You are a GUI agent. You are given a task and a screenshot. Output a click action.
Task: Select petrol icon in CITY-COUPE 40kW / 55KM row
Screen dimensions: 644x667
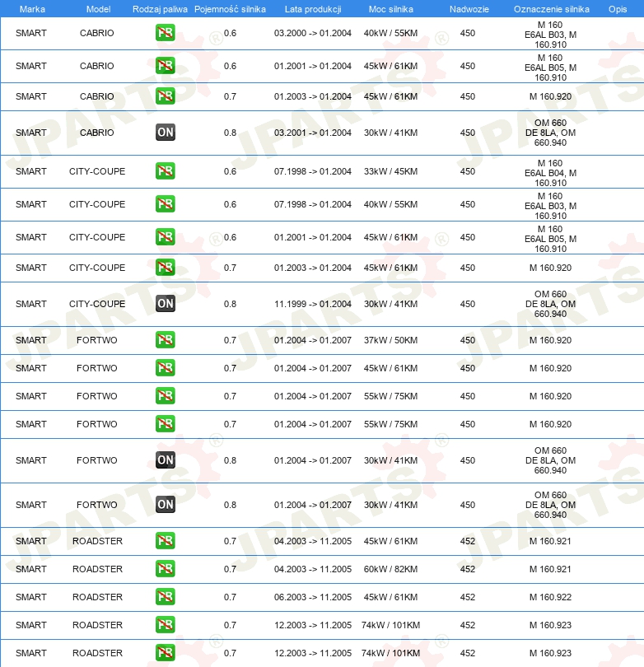coord(165,203)
